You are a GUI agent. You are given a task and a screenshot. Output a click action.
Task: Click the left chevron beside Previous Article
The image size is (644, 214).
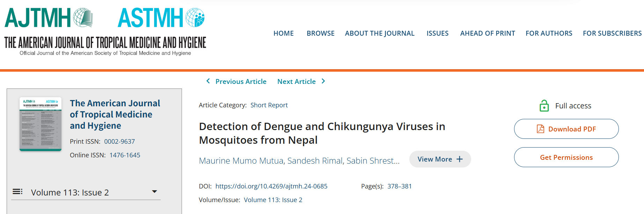coord(208,81)
